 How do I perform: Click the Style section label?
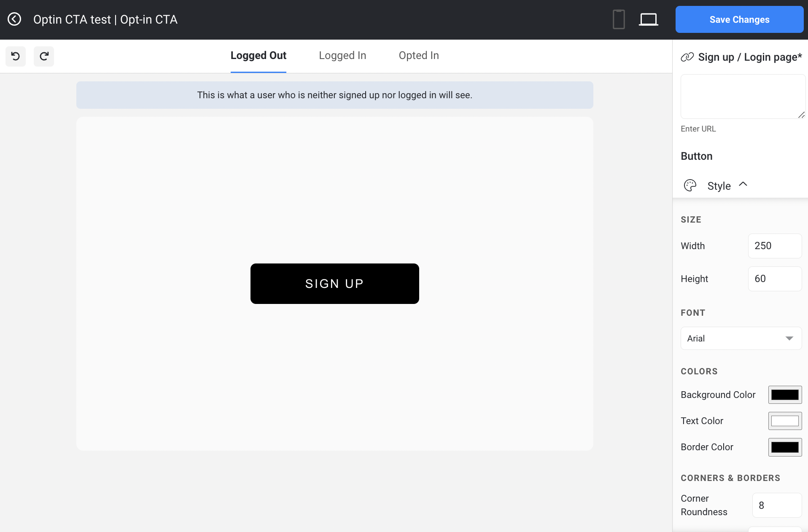coord(719,186)
